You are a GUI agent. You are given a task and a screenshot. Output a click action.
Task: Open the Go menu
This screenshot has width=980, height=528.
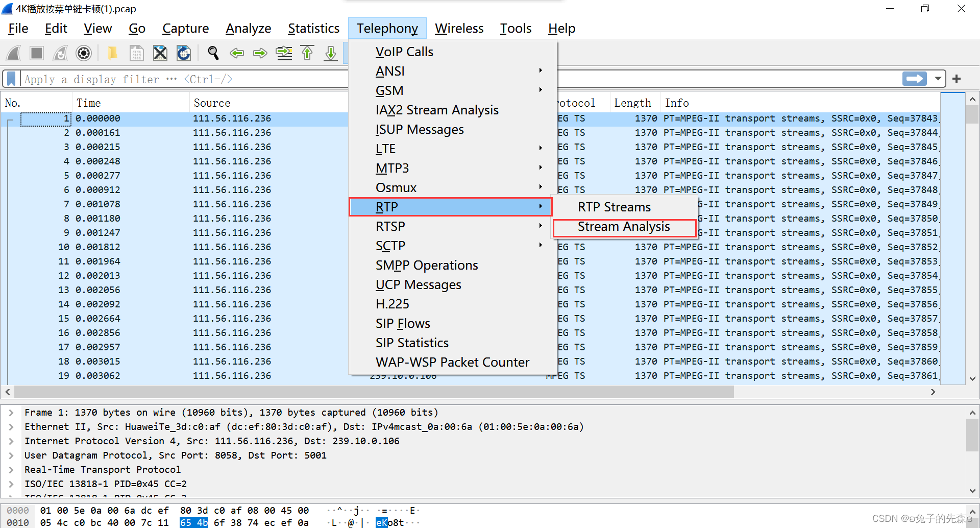pos(137,29)
